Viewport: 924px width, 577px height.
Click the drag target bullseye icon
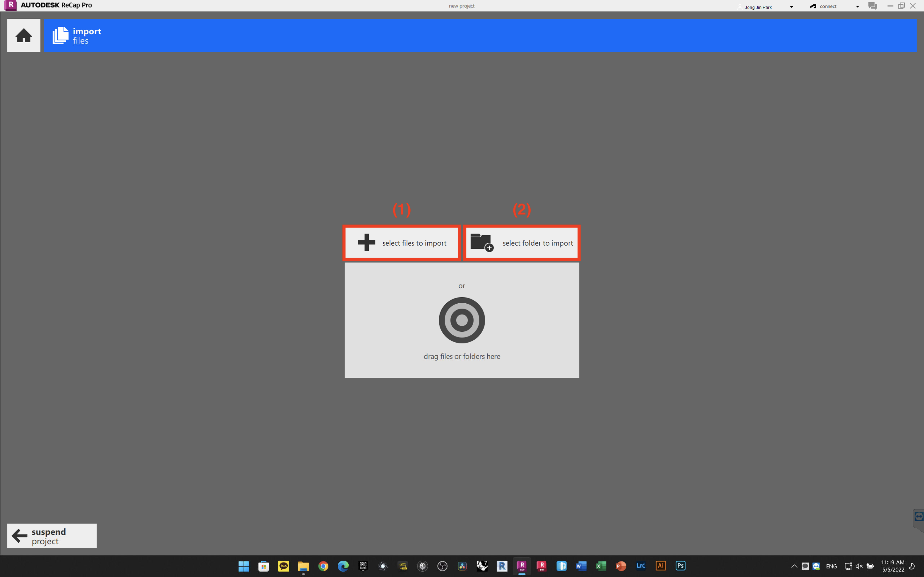[462, 320]
